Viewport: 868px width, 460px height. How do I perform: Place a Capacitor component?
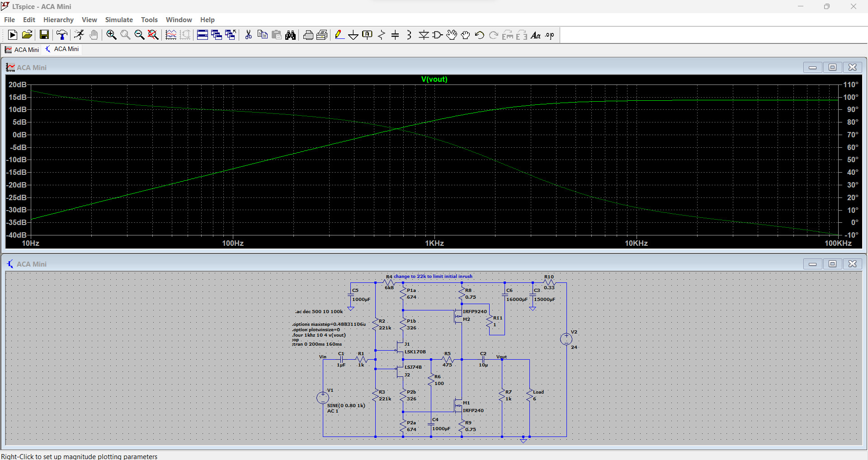(x=396, y=35)
